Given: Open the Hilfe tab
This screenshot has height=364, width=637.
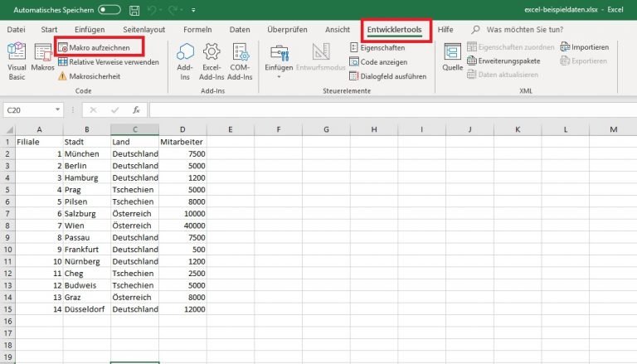Looking at the screenshot, I should 445,29.
